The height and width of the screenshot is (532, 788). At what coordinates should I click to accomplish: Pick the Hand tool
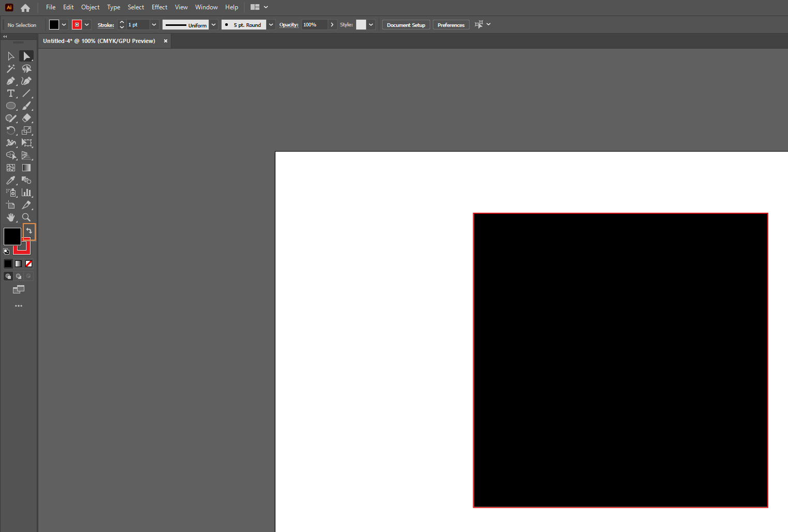pos(11,217)
